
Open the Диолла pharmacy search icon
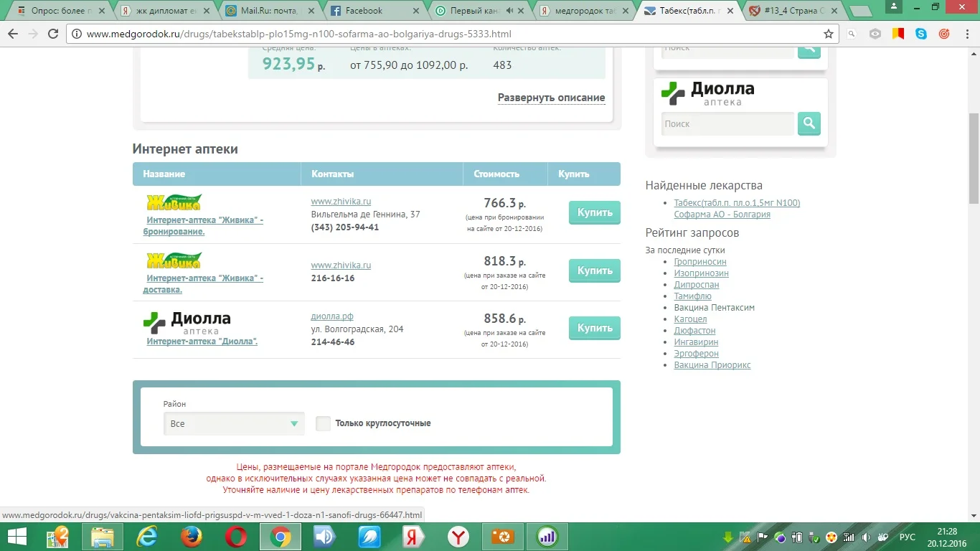pyautogui.click(x=809, y=123)
